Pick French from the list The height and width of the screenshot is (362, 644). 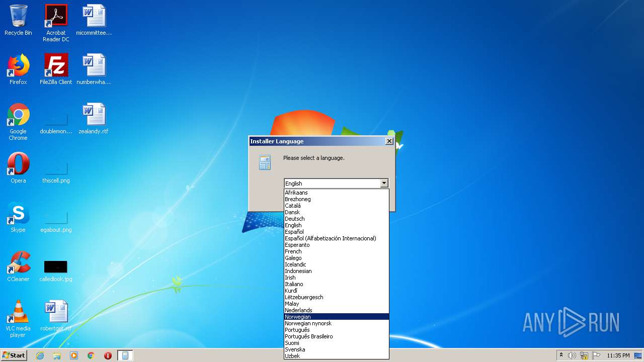[337, 251]
